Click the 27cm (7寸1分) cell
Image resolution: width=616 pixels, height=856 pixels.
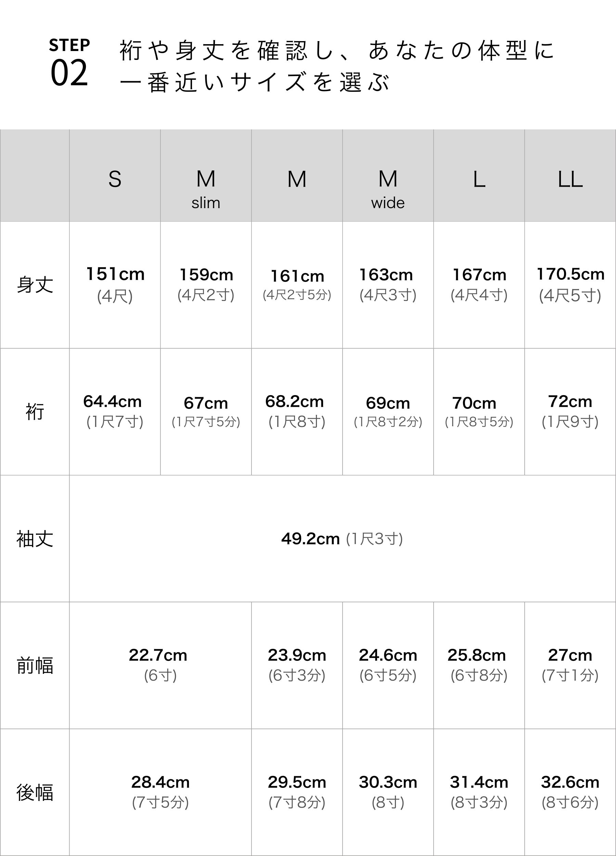click(x=570, y=665)
